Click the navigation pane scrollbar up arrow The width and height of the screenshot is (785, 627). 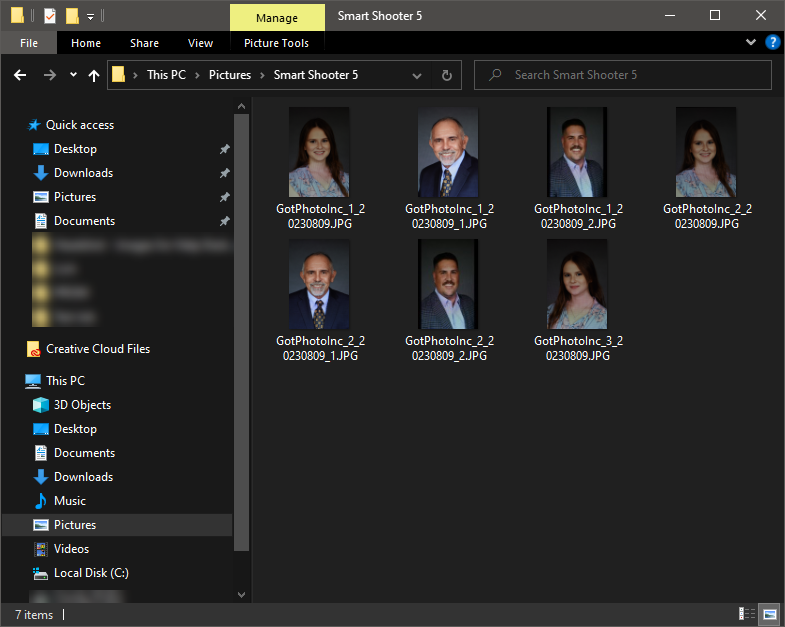coord(241,106)
